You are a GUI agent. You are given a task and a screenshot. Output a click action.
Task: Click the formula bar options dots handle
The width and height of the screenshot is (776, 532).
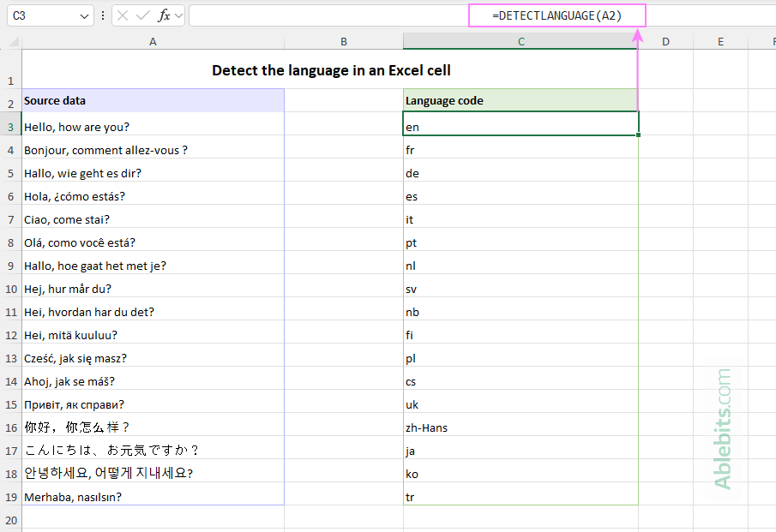103,15
